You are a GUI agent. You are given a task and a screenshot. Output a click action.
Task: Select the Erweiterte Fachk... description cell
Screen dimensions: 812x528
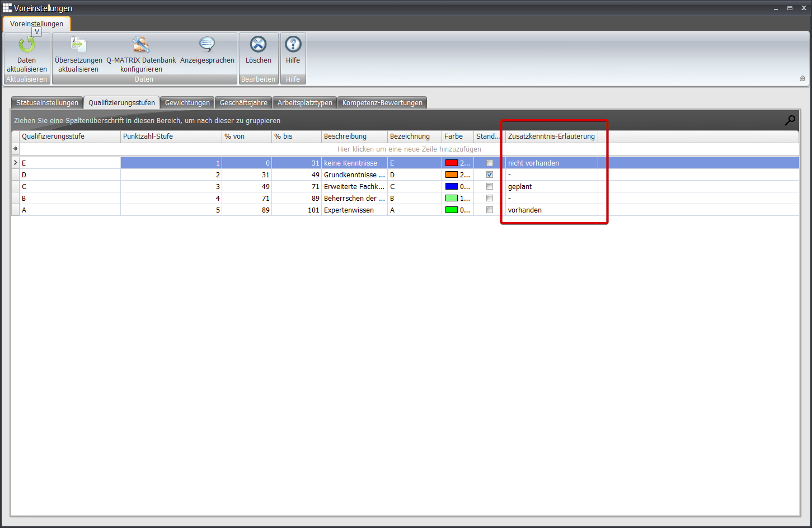point(354,187)
